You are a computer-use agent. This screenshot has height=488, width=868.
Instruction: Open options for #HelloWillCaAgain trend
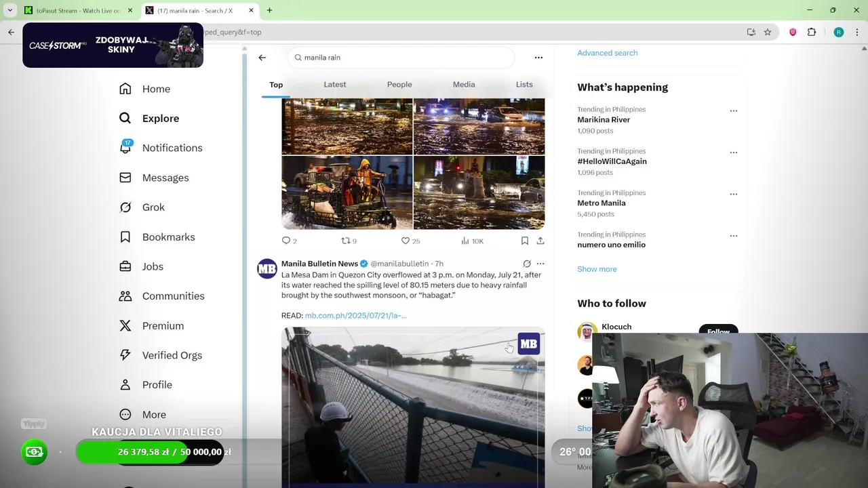click(734, 152)
